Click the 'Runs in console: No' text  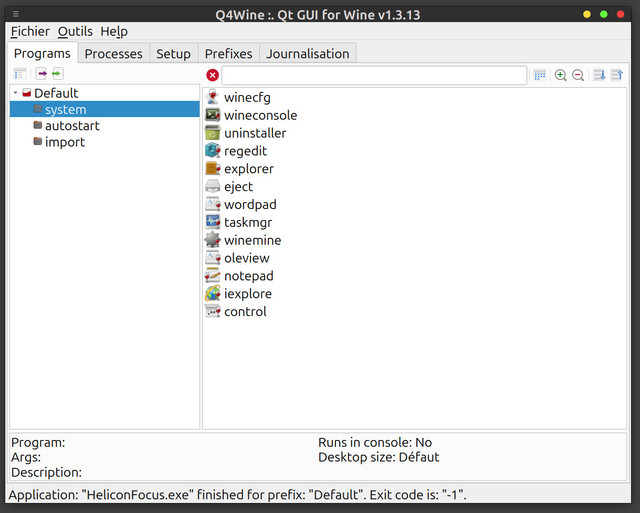(x=375, y=442)
